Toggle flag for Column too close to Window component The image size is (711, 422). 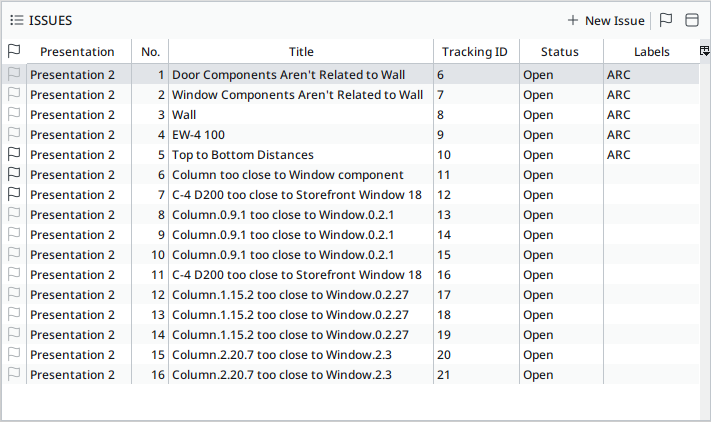click(x=14, y=175)
